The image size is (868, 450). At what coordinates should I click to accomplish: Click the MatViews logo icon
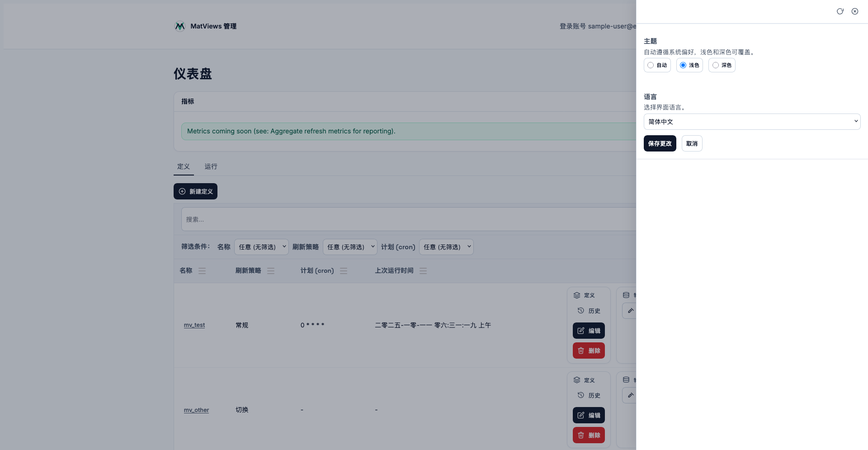point(180,26)
